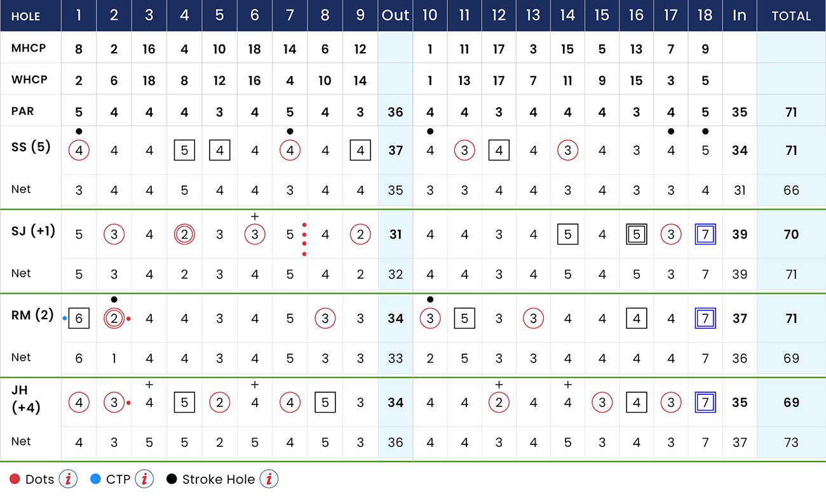826x504 pixels.
Task: Select the TOTAL column header
Action: pos(791,15)
